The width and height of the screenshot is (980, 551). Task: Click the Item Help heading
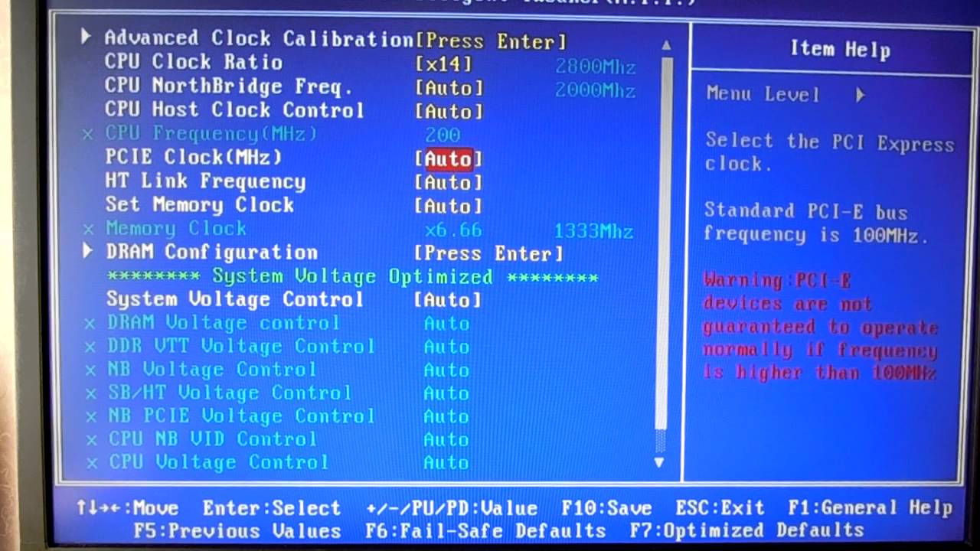(x=840, y=50)
